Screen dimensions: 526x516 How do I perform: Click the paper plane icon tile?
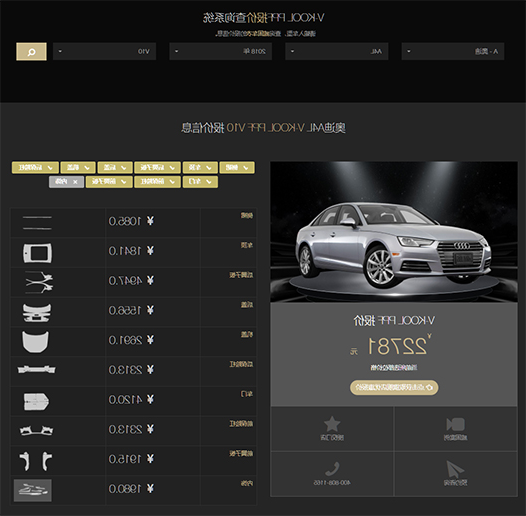[x=456, y=473]
